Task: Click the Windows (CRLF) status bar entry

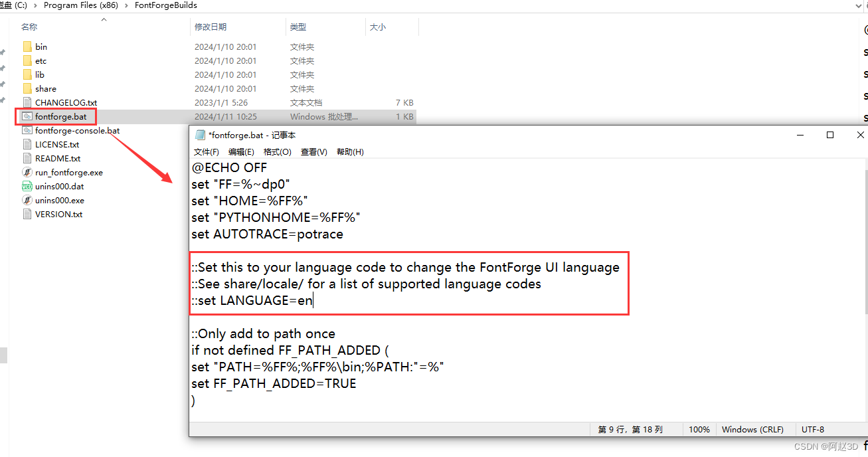Action: click(752, 429)
